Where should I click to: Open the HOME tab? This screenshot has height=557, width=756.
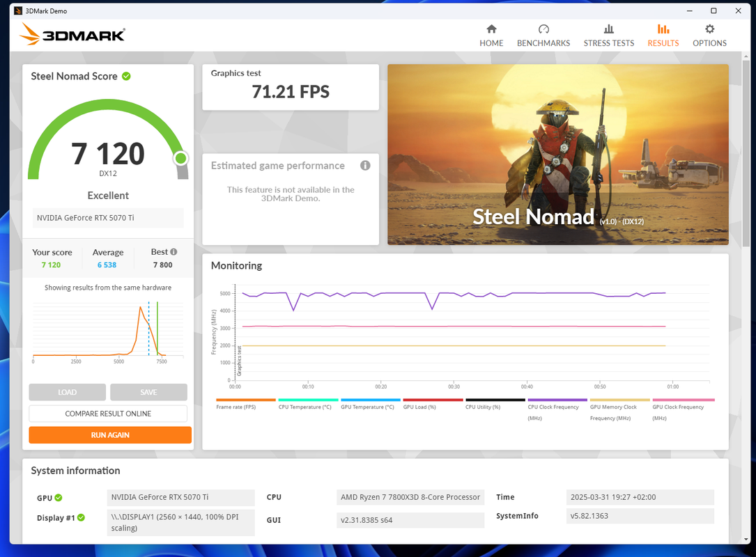(491, 36)
